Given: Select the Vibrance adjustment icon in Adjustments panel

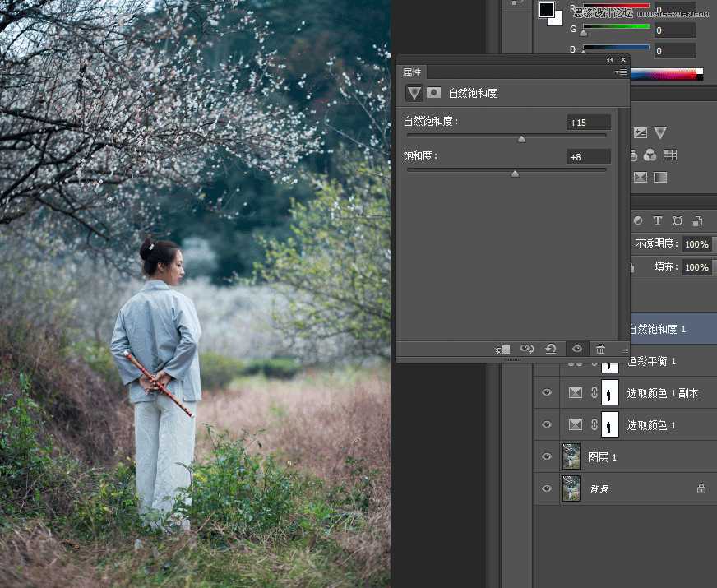Looking at the screenshot, I should tap(660, 132).
